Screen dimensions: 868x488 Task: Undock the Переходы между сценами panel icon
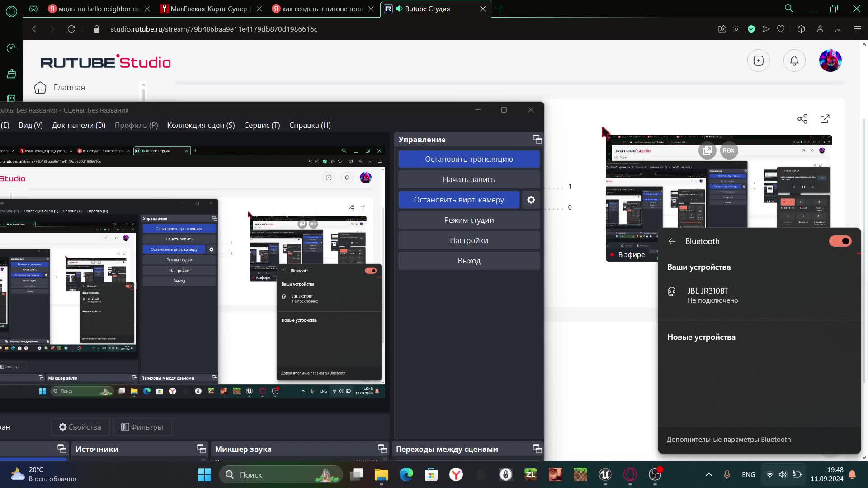coord(537,449)
